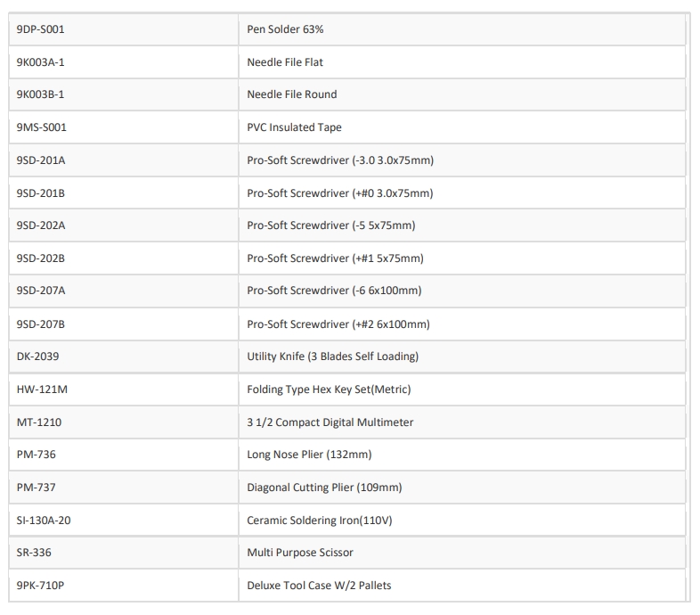
Task: Select Deluxe Tool Case W/2 Pallets cell
Action: [x=319, y=586]
